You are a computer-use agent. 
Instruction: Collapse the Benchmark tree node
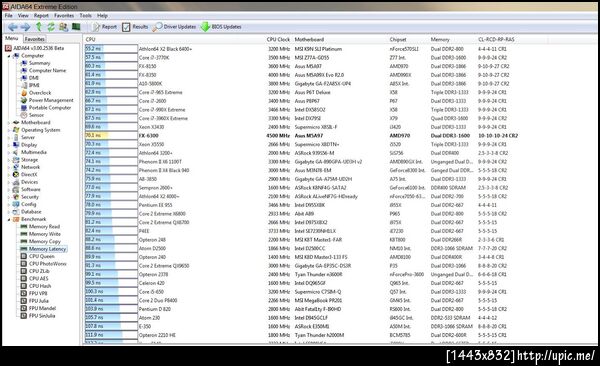tap(9, 219)
